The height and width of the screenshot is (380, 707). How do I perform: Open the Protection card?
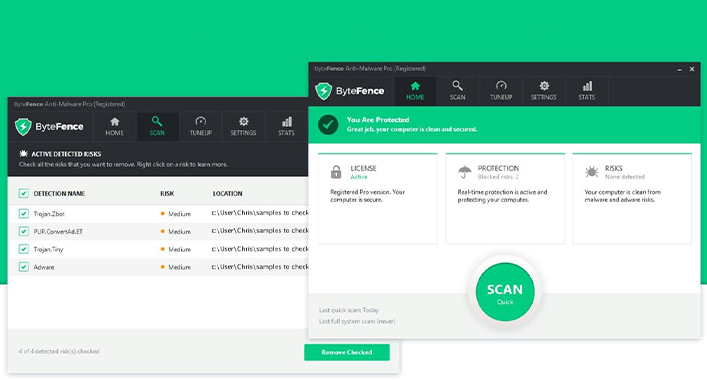505,198
